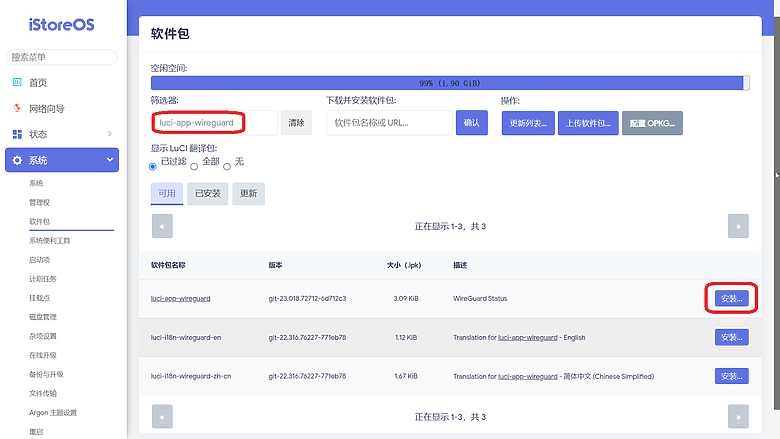The width and height of the screenshot is (780, 439).
Task: Click the 更新列表 button
Action: pos(528,123)
